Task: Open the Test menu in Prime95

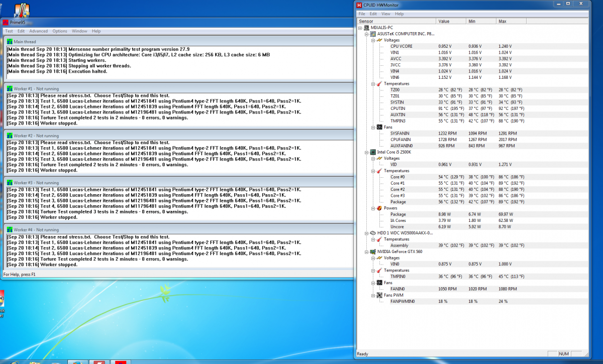Action: 9,31
